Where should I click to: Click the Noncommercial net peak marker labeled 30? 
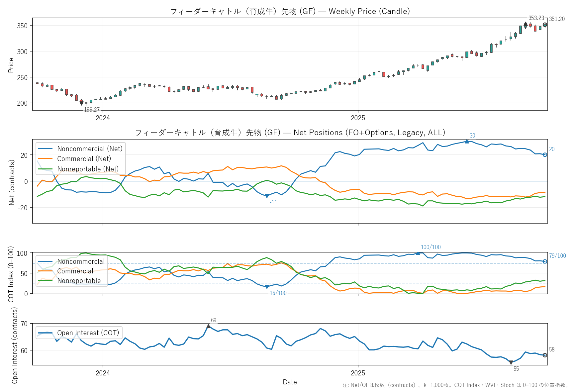point(467,142)
